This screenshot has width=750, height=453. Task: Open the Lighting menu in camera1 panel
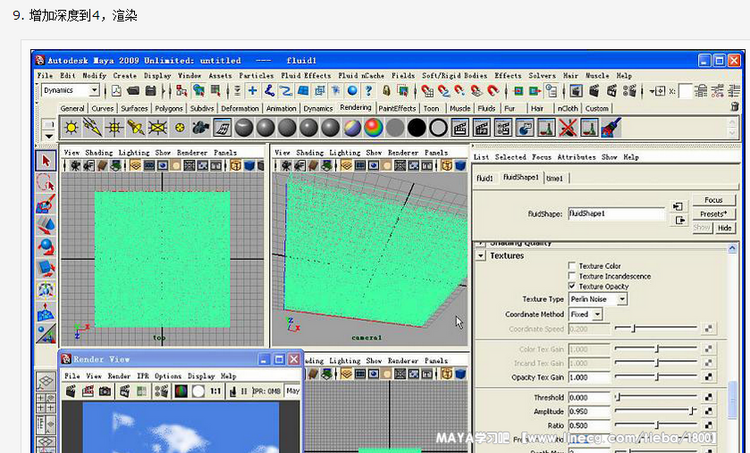[344, 153]
